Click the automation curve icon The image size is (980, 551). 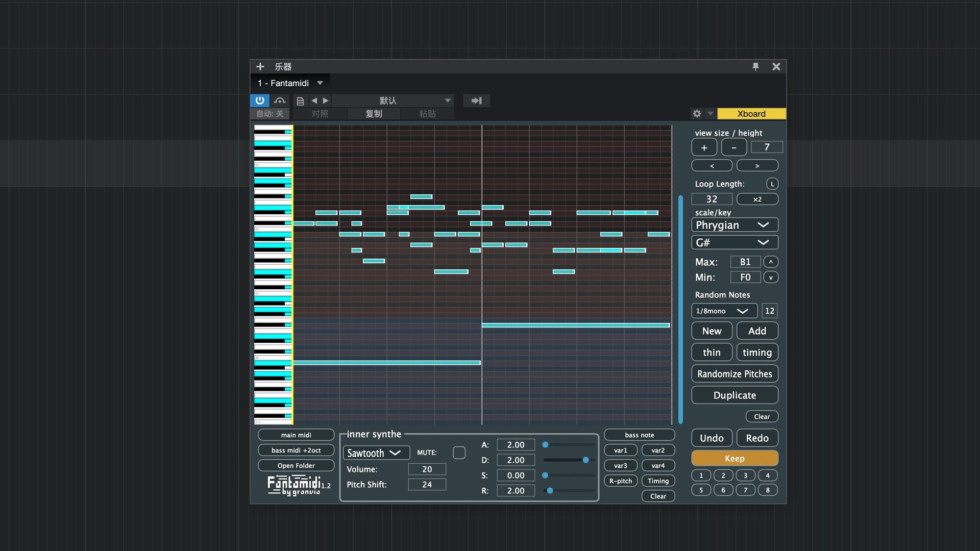coord(279,101)
